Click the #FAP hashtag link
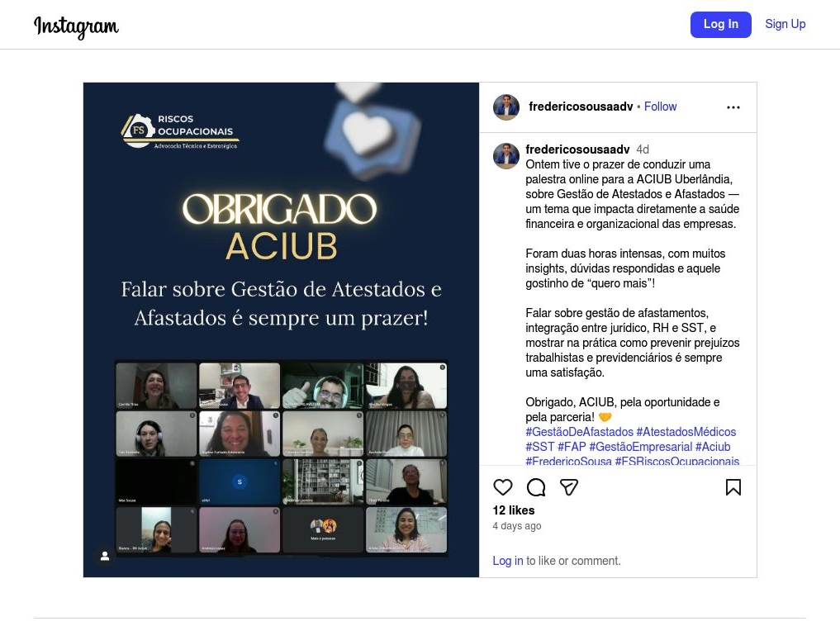840x626 pixels. point(572,447)
